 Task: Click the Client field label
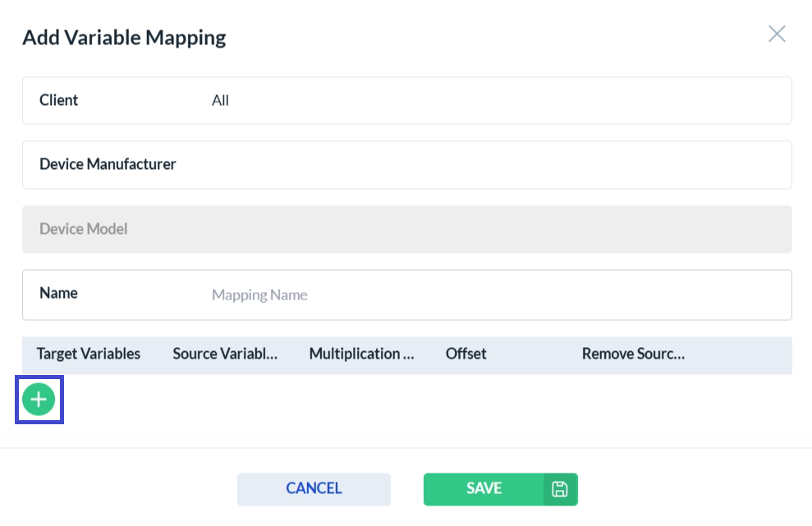[59, 100]
